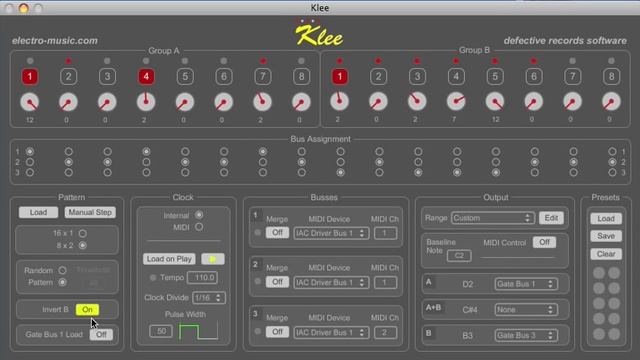Open output A Gate Bus 1 dropdown
Screen dimensions: 640x360
pyautogui.click(x=526, y=284)
